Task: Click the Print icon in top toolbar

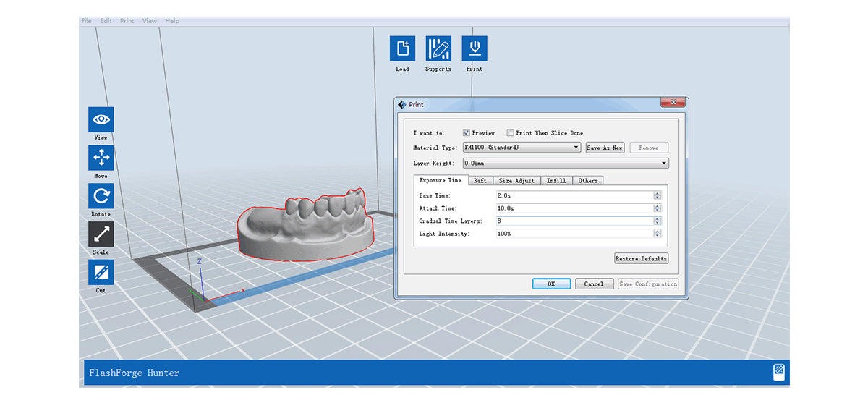Action: [474, 48]
